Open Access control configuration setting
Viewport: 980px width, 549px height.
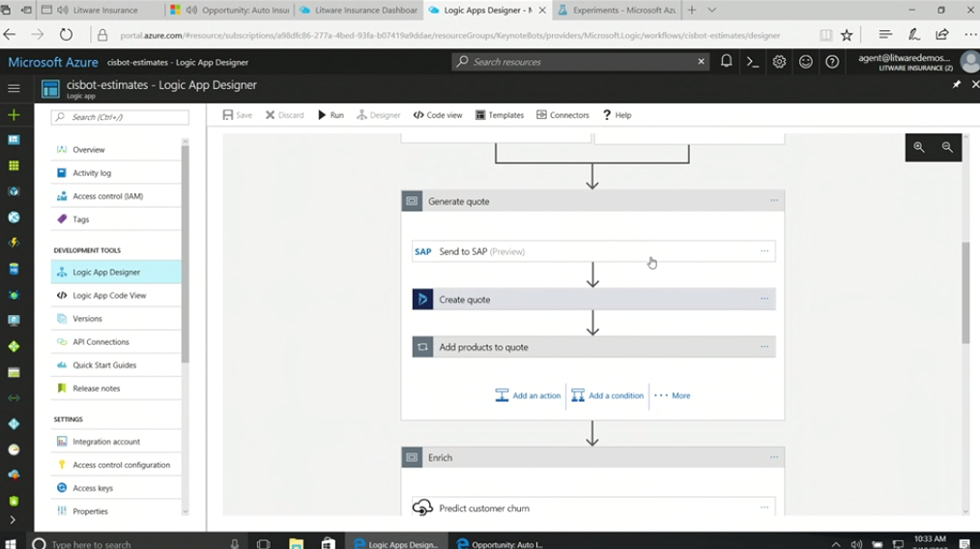[x=116, y=465]
